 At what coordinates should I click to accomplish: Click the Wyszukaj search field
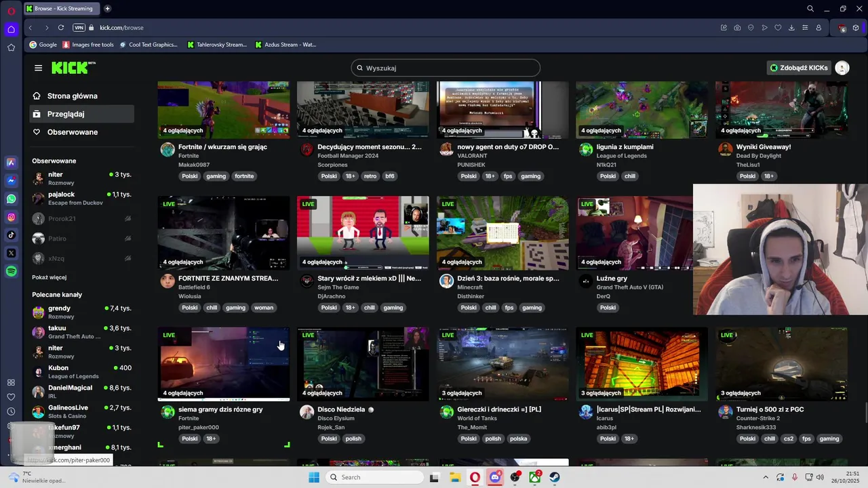click(x=446, y=68)
